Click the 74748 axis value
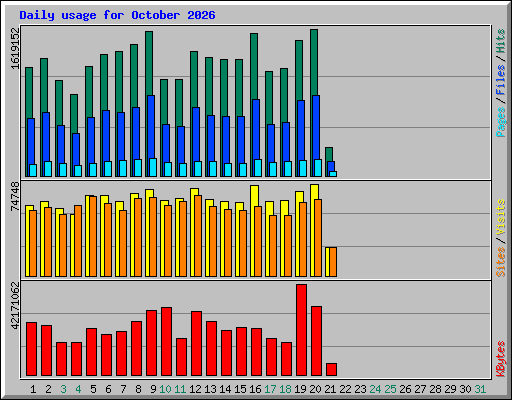The width and height of the screenshot is (512, 400). (x=15, y=196)
